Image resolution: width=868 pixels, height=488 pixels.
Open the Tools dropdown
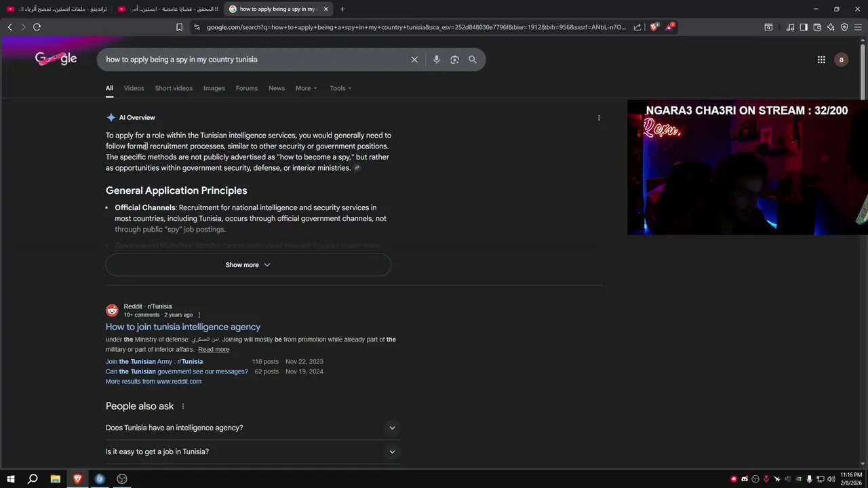click(x=340, y=88)
